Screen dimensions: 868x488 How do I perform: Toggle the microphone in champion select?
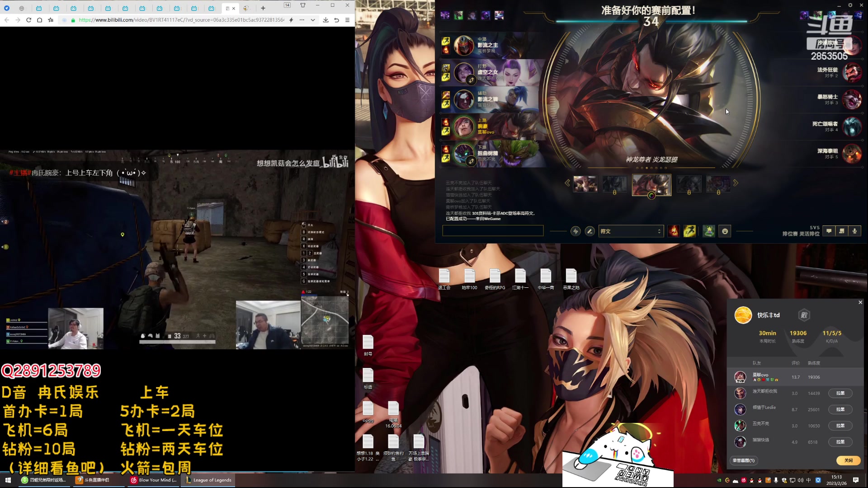coord(854,231)
